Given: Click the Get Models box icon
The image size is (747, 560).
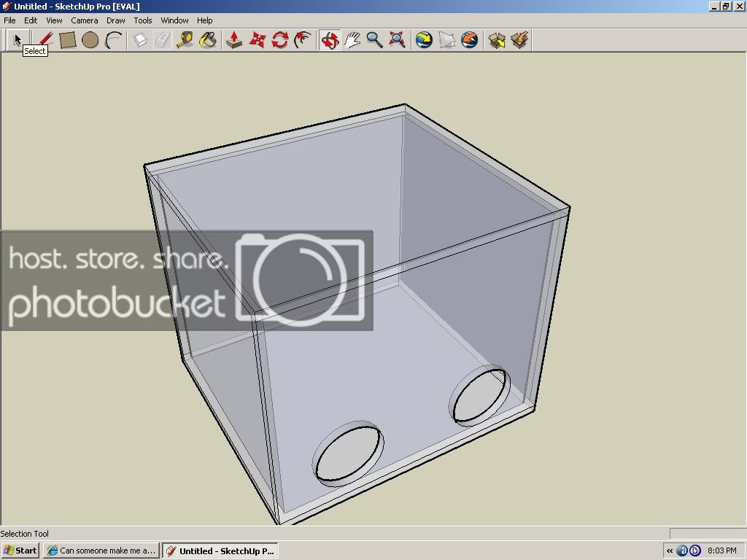Looking at the screenshot, I should 496,40.
